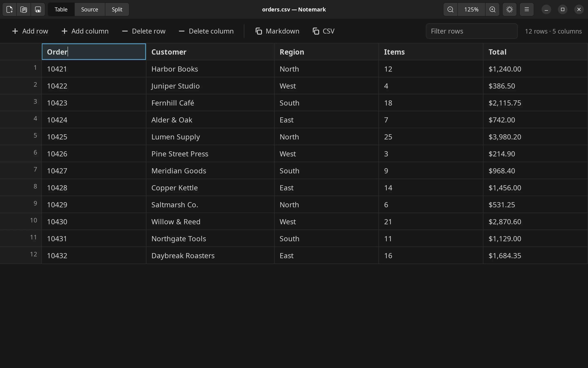Save the file with the floppy disk icon

pyautogui.click(x=38, y=9)
